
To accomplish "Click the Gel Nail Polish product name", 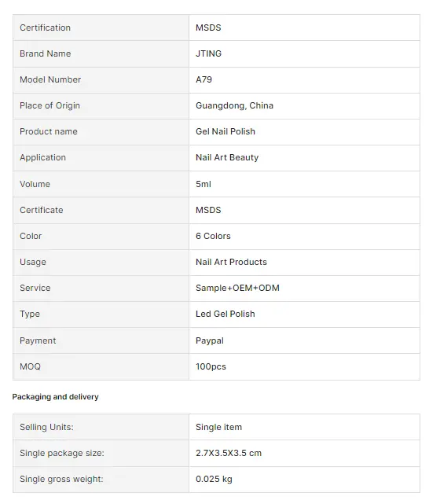I will coord(225,132).
